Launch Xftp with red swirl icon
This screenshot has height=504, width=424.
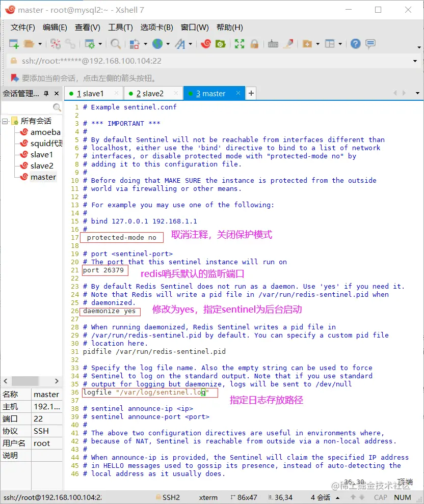tap(205, 44)
